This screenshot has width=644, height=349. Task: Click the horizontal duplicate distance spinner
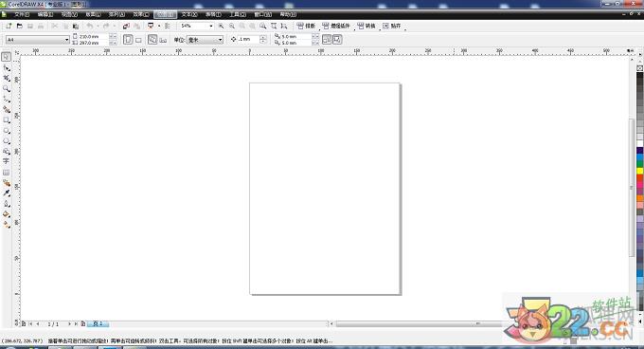point(315,37)
